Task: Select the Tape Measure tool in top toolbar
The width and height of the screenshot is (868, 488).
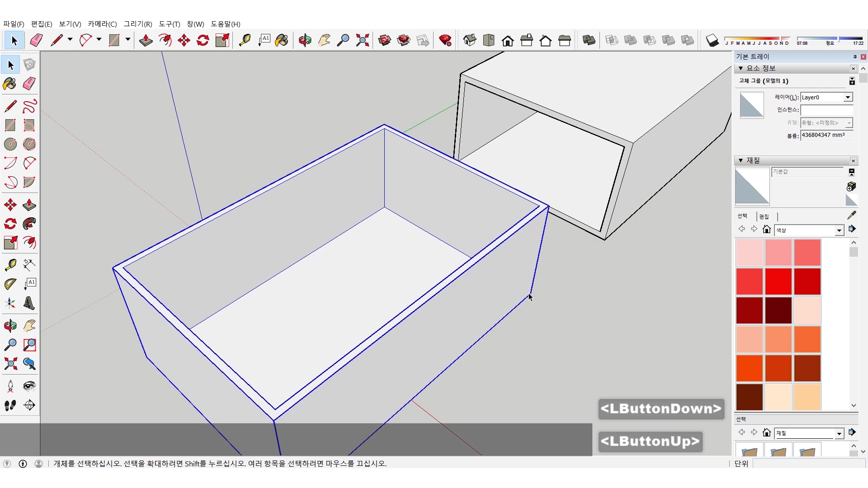Action: point(245,40)
